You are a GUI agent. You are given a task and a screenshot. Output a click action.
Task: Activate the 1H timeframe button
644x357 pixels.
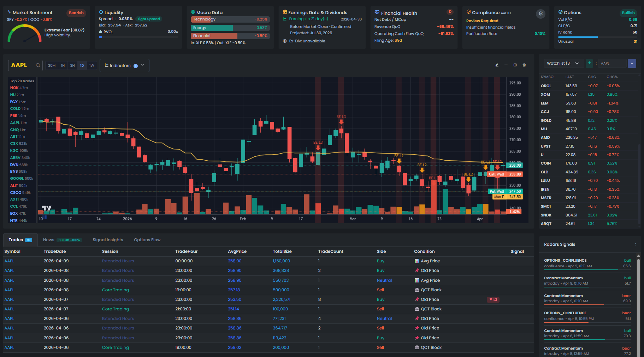click(x=63, y=65)
